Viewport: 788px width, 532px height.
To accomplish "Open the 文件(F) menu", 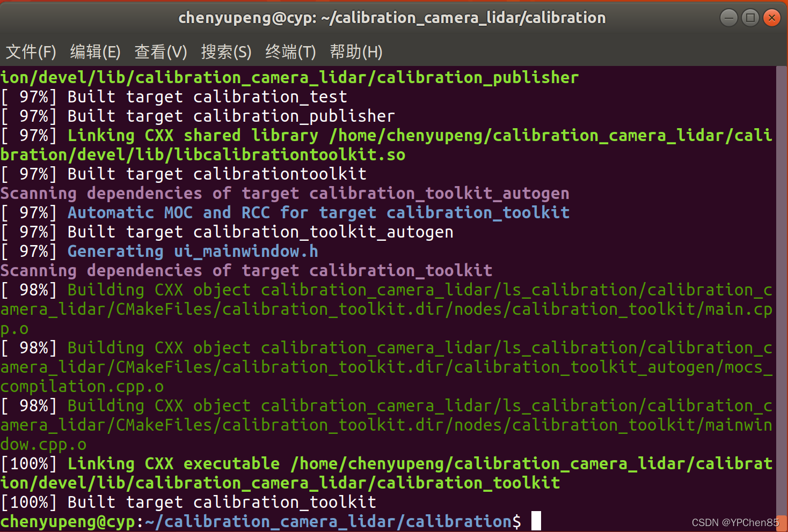I will pos(31,52).
